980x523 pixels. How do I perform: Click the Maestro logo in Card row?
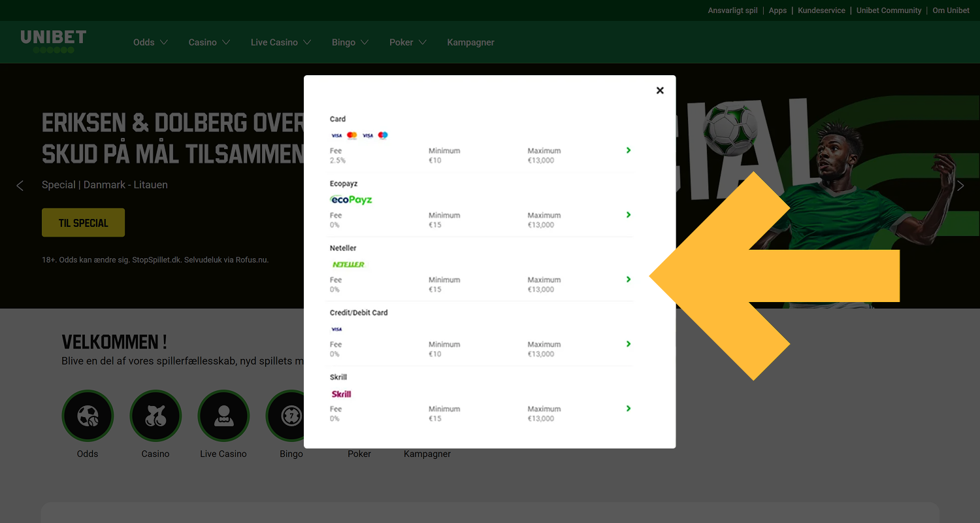[383, 135]
